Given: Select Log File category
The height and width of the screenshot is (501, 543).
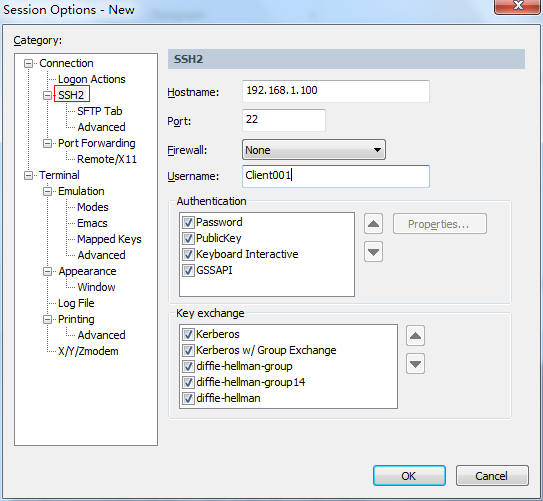Looking at the screenshot, I should click(x=76, y=303).
